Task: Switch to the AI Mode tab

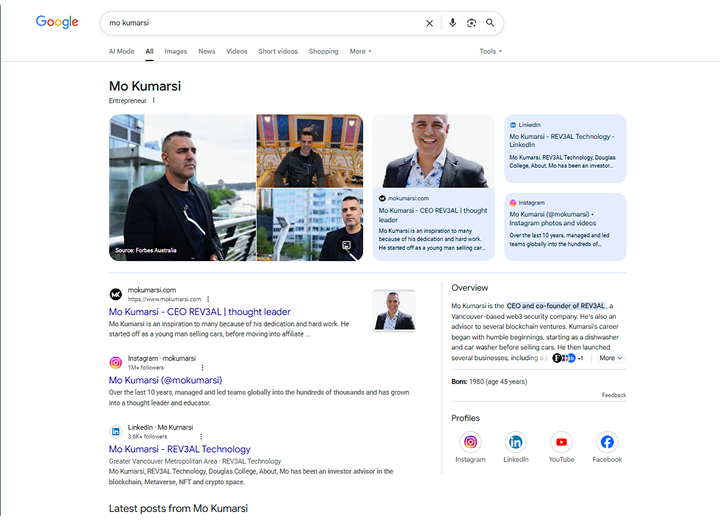Action: (x=121, y=51)
